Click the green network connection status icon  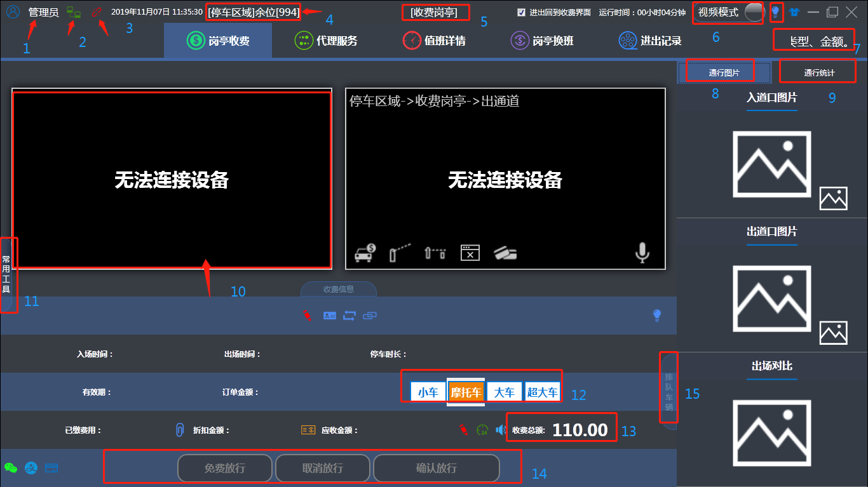[x=74, y=11]
